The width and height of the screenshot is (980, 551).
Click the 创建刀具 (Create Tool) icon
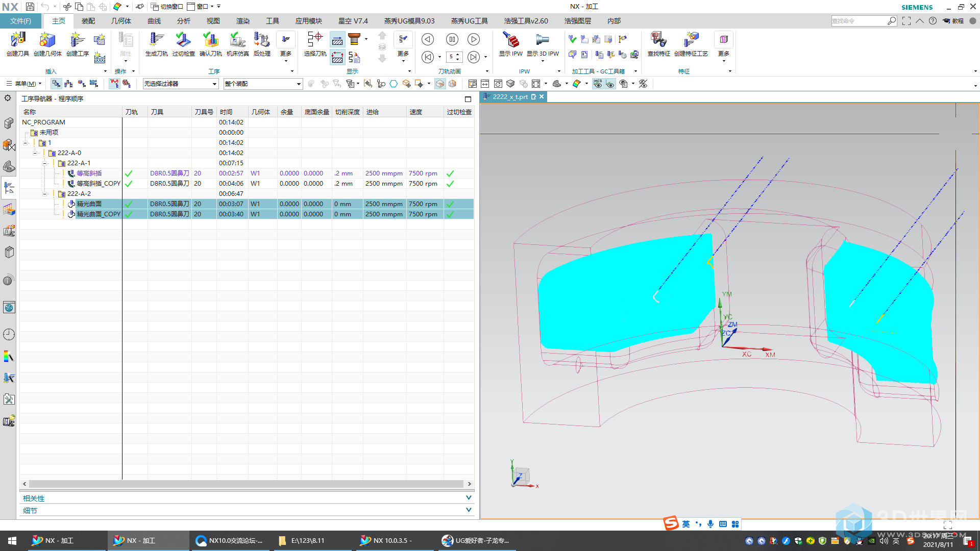18,44
